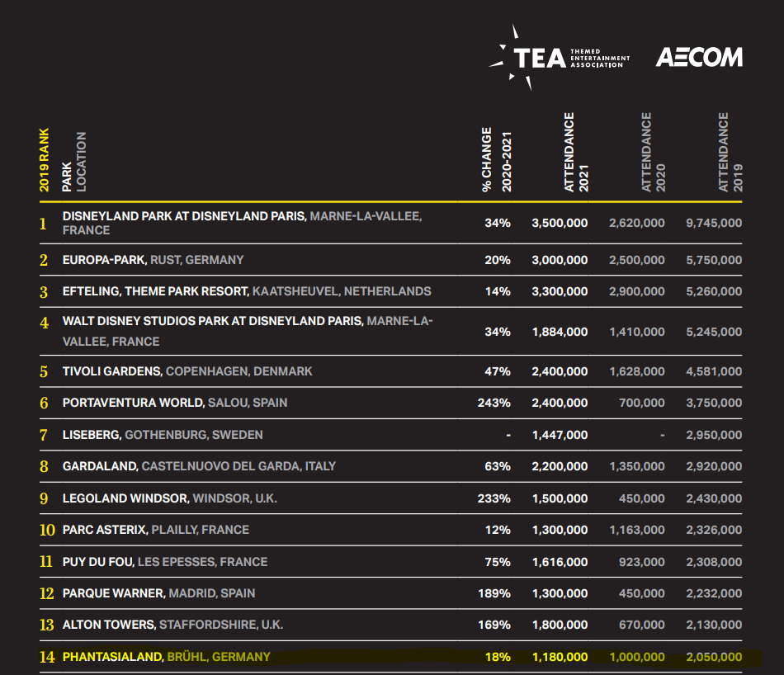Select the Efteling Theme Park Resort row
The width and height of the screenshot is (784, 675).
[x=391, y=291]
